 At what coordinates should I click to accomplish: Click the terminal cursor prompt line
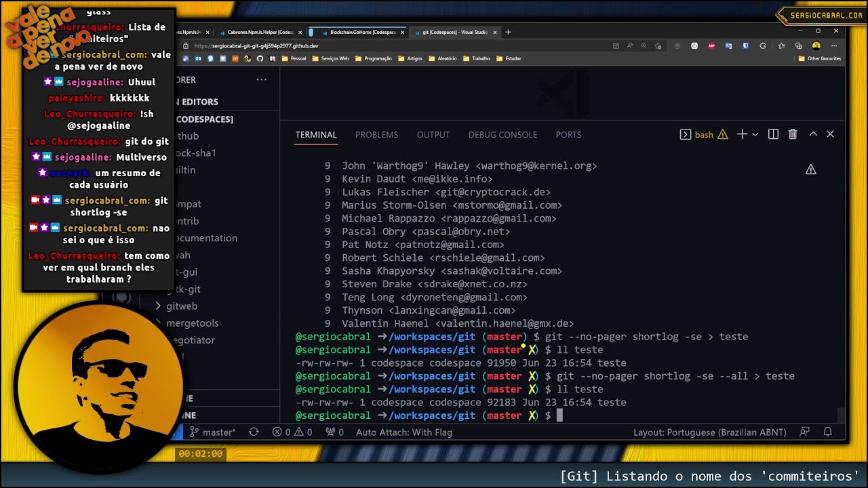click(429, 415)
